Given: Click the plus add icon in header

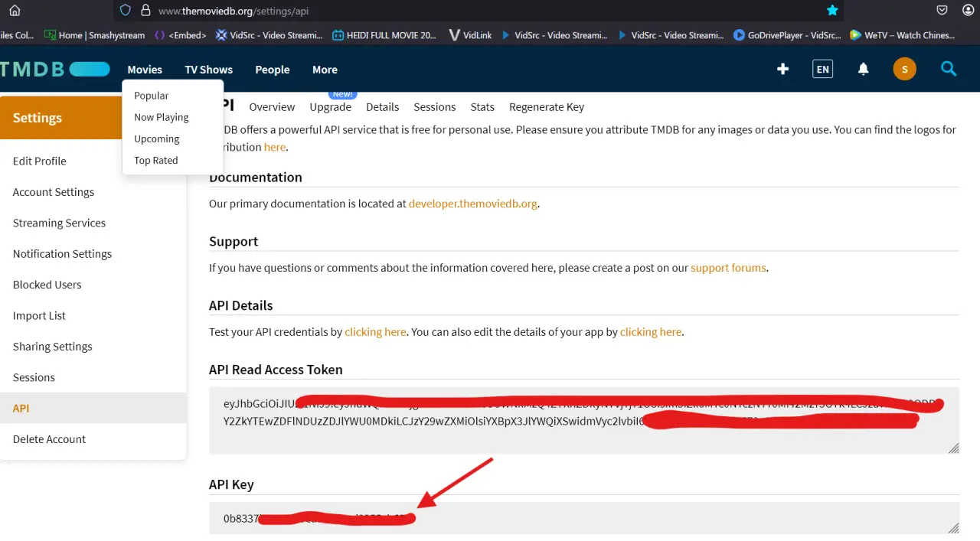Looking at the screenshot, I should pyautogui.click(x=782, y=70).
